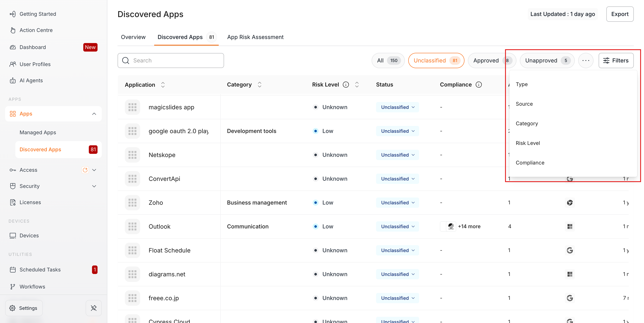The width and height of the screenshot is (644, 323).
Task: Open the Devices laptop icon
Action: [13, 236]
